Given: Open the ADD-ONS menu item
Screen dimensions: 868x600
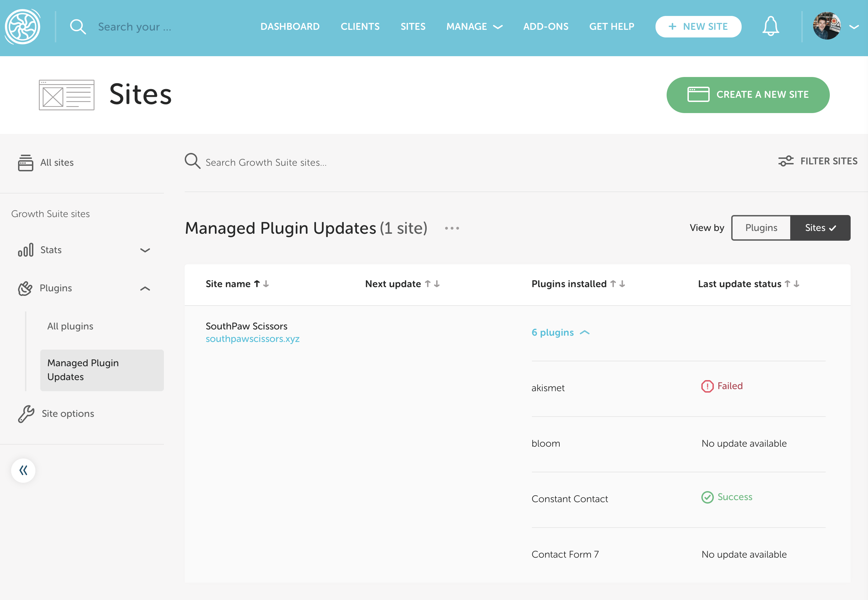Looking at the screenshot, I should [545, 27].
